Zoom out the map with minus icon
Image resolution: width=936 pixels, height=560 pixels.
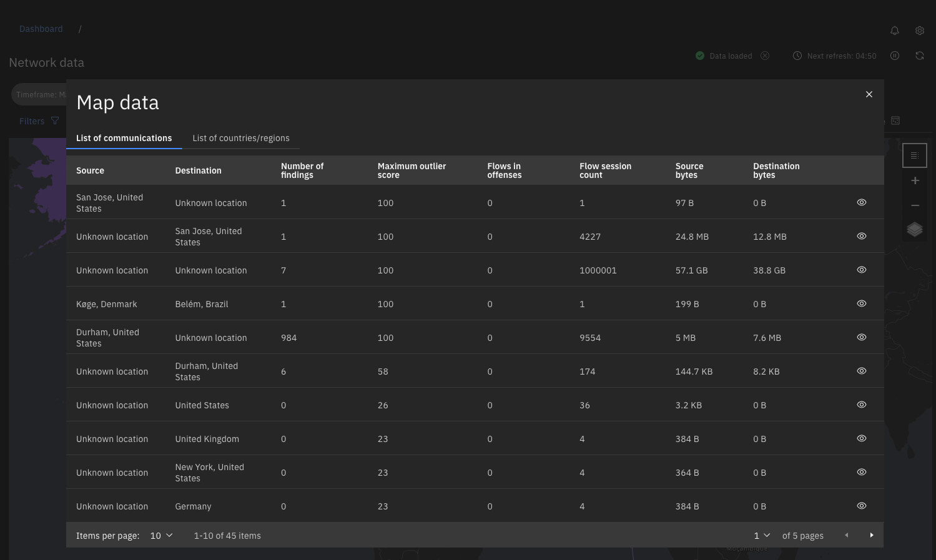pyautogui.click(x=915, y=205)
